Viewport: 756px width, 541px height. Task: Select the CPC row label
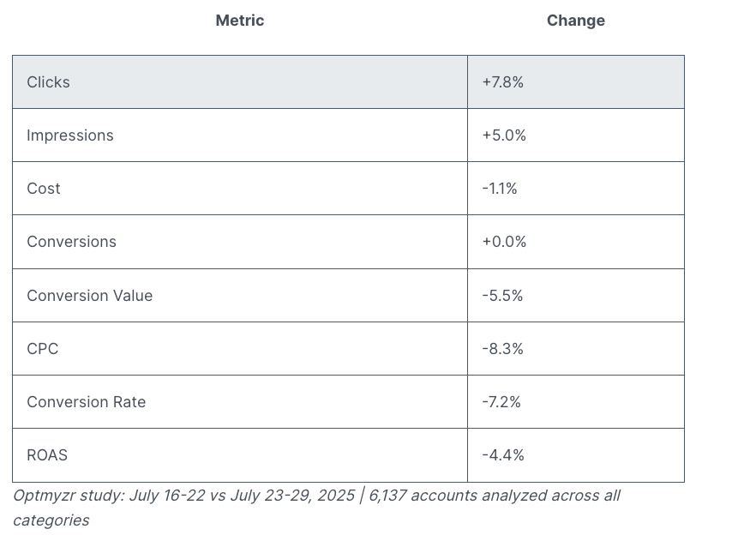point(43,349)
